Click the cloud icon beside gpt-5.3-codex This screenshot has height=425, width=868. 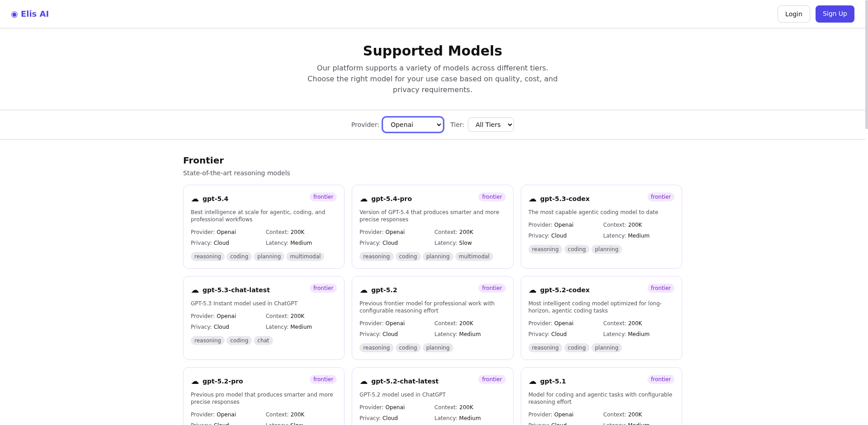pyautogui.click(x=533, y=199)
